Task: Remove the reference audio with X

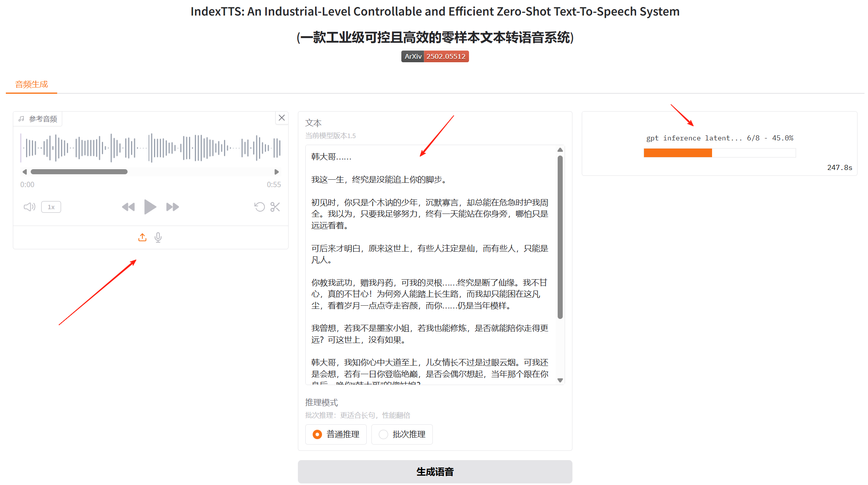Action: (x=282, y=118)
